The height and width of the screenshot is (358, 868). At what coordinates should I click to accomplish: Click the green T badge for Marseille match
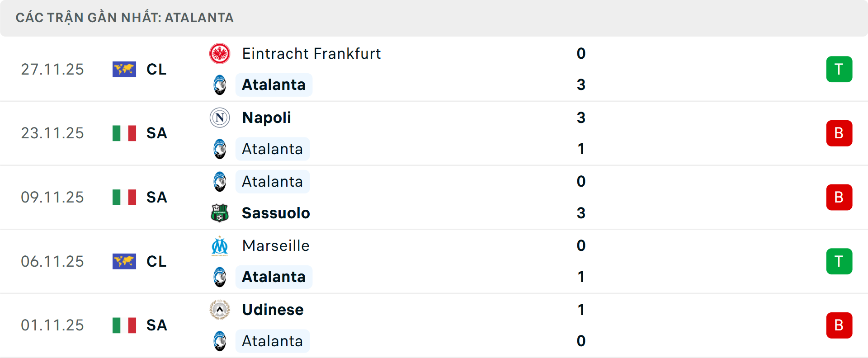pyautogui.click(x=839, y=261)
